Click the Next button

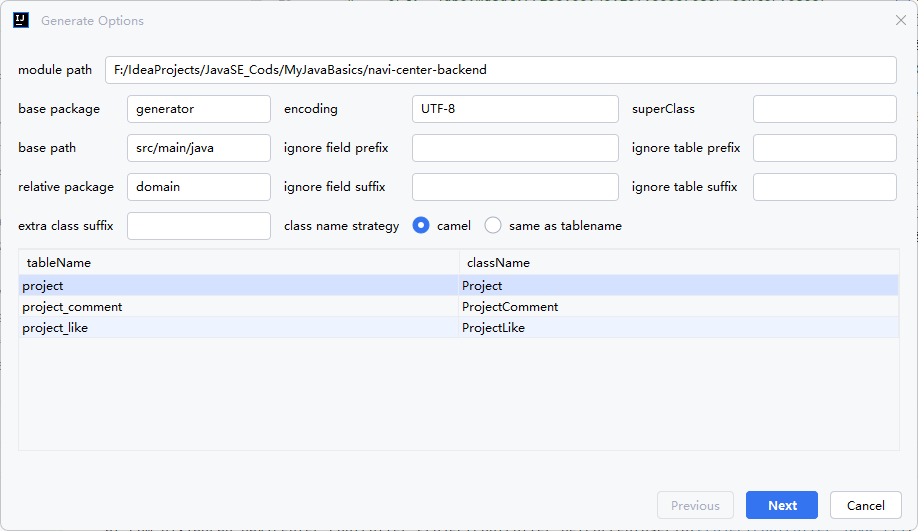pyautogui.click(x=782, y=505)
